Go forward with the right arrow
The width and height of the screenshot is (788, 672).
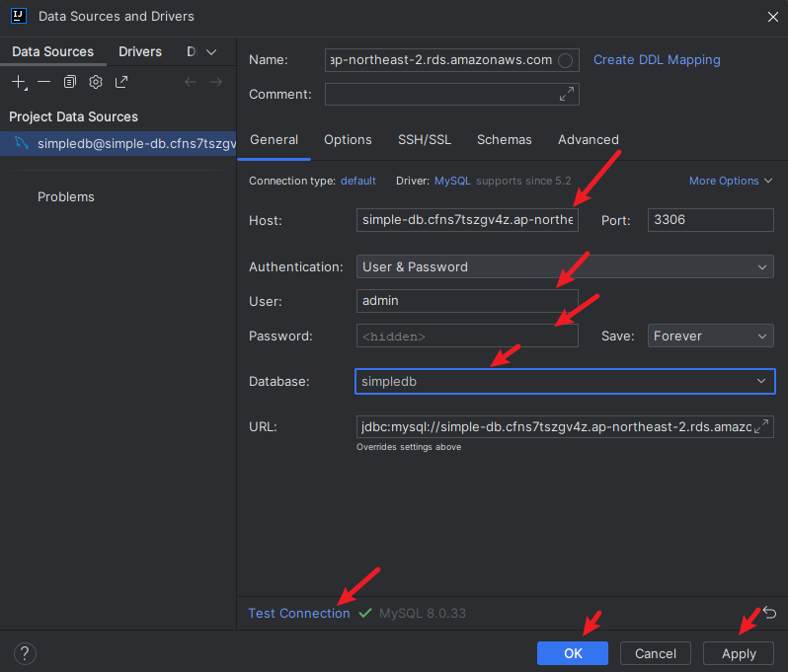(216, 82)
